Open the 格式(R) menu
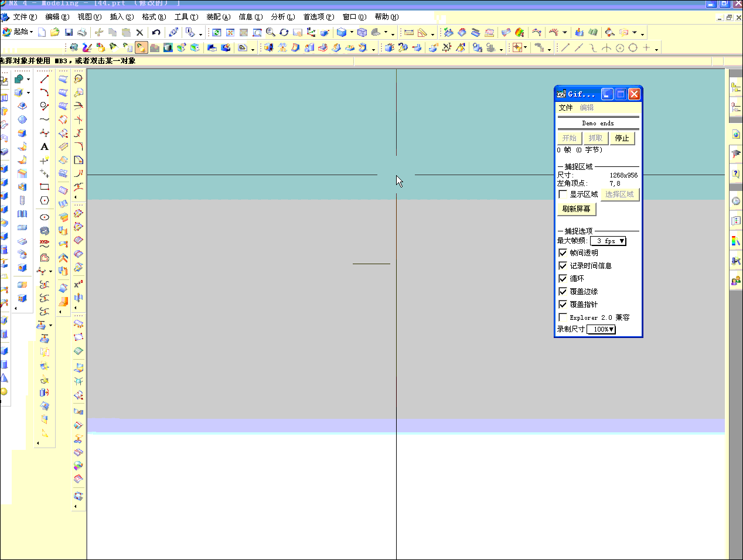The height and width of the screenshot is (560, 743). (154, 17)
